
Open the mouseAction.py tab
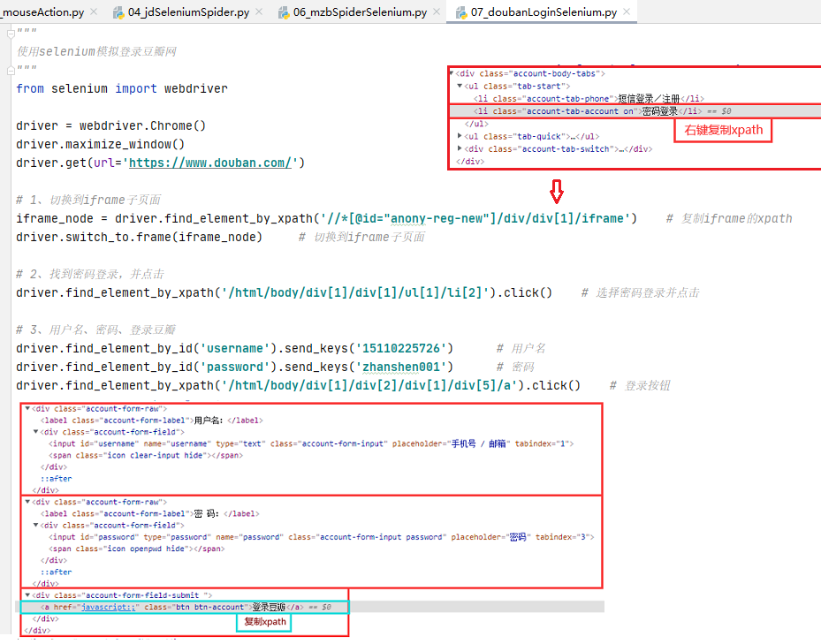click(42, 12)
